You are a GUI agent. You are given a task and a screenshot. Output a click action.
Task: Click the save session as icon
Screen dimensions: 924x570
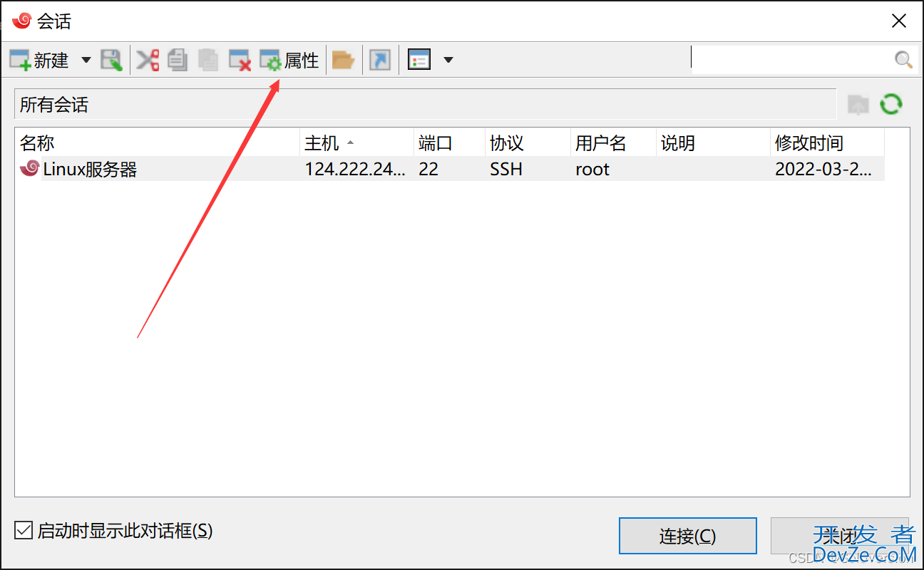pyautogui.click(x=111, y=61)
